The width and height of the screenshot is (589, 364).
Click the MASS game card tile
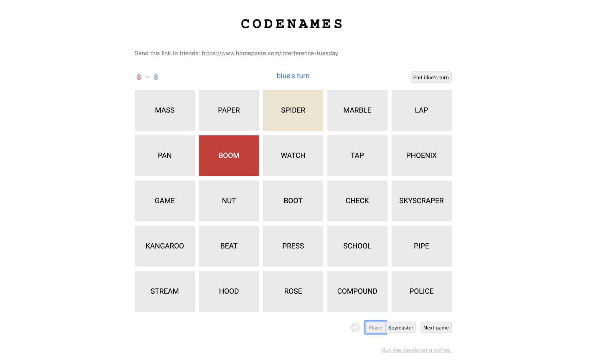(x=164, y=110)
